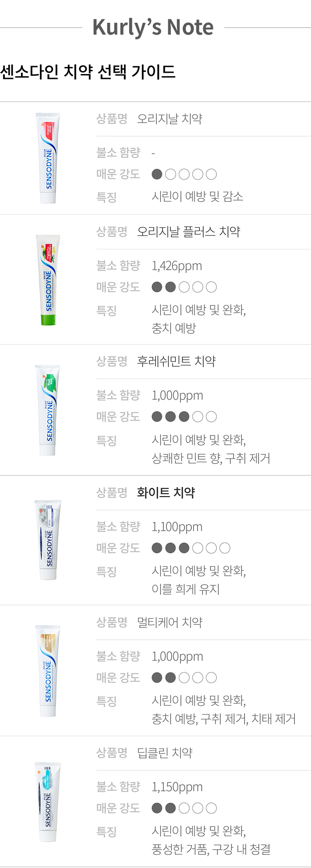Open the 오리지날 플러스 치약 product name
This screenshot has height=868, width=311.
point(188,232)
